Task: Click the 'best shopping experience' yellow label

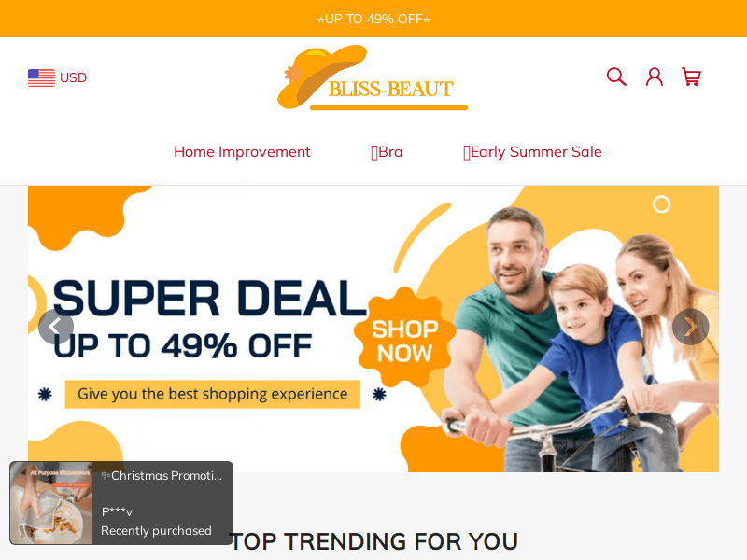Action: [213, 394]
